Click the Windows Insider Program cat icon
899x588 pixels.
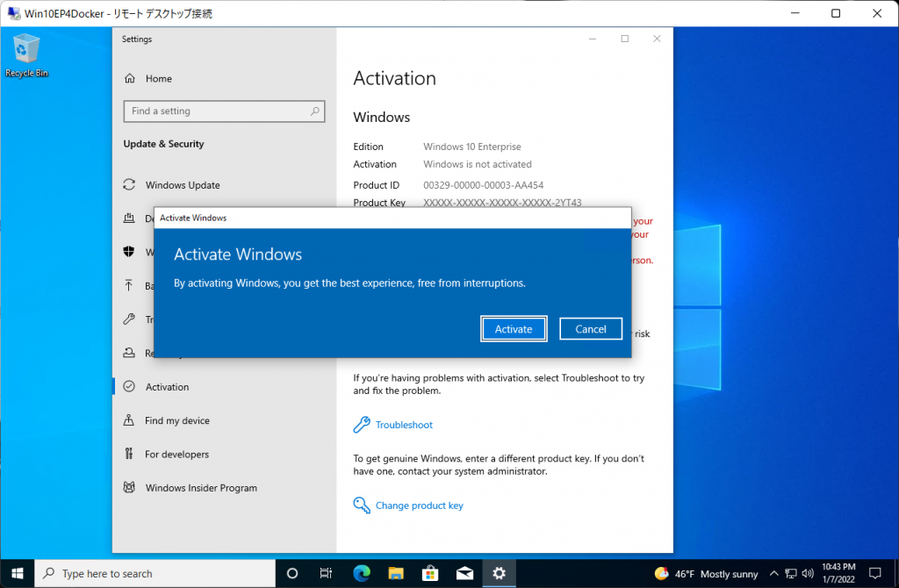(129, 487)
